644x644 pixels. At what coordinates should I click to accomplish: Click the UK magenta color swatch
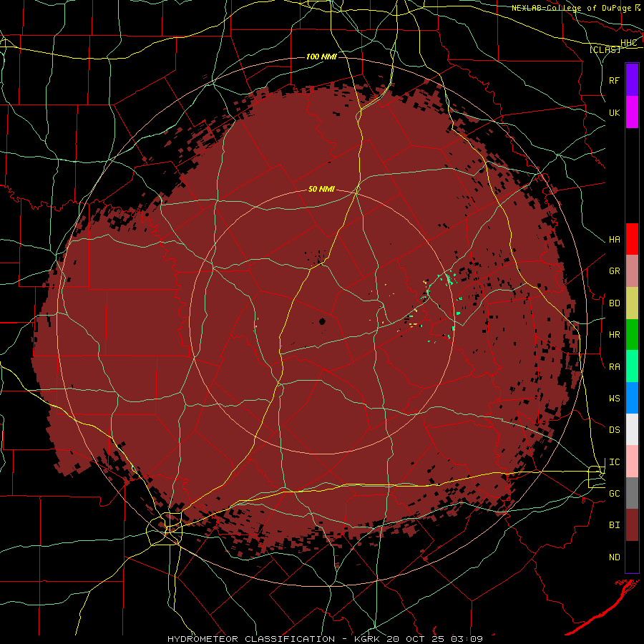632,112
